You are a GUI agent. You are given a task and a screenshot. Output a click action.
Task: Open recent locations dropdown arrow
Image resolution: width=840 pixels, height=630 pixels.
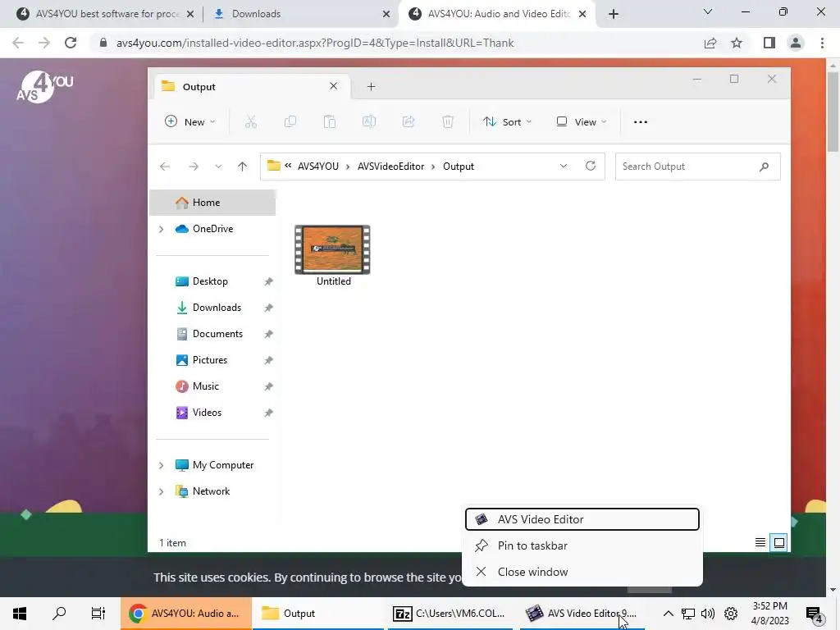[x=218, y=167]
